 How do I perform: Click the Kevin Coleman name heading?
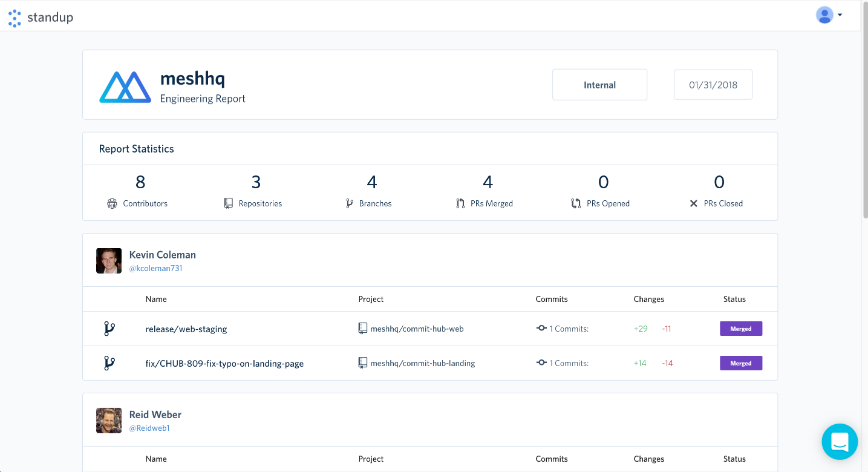coord(163,255)
